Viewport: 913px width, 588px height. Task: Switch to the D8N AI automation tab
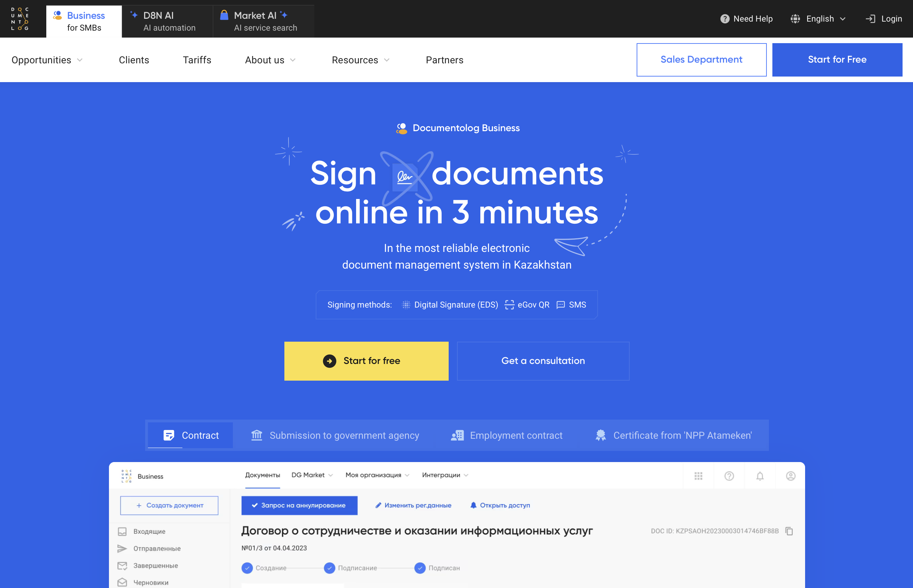(167, 21)
